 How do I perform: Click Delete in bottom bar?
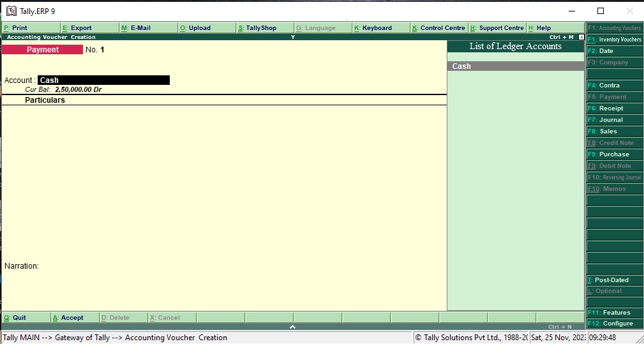click(x=124, y=318)
